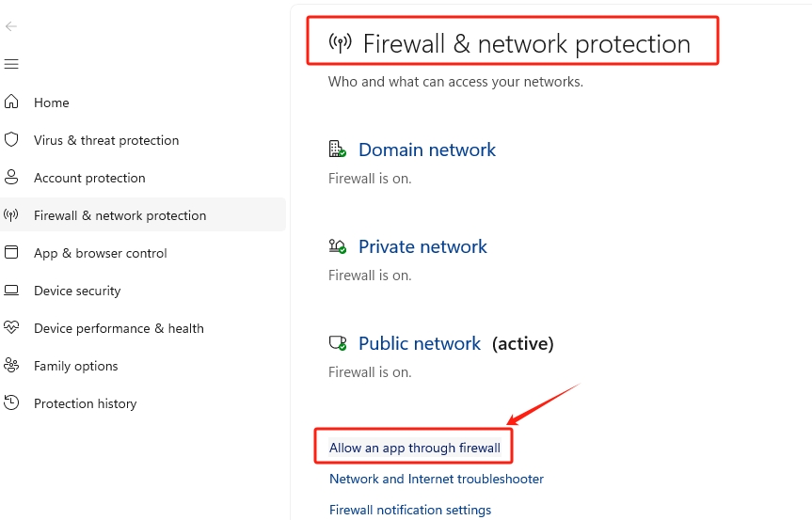The width and height of the screenshot is (812, 520).
Task: Click the Account protection person icon
Action: tap(11, 177)
